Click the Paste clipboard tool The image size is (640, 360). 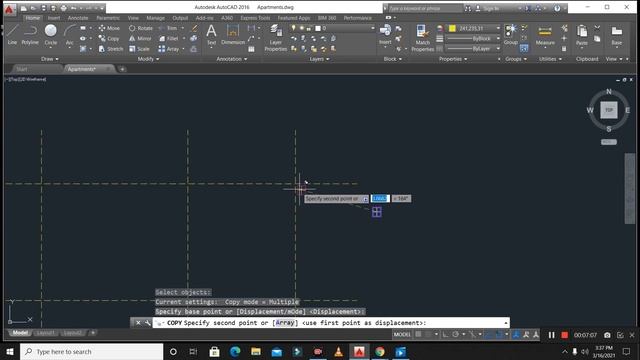pyautogui.click(x=582, y=35)
